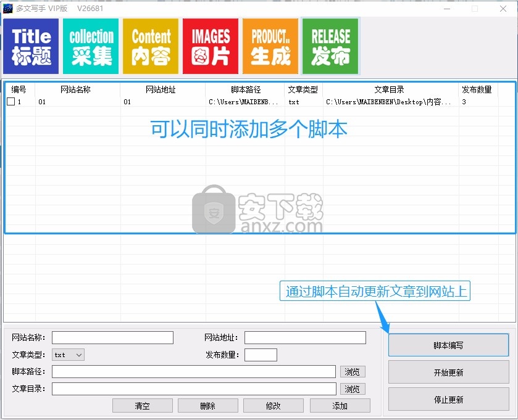The width and height of the screenshot is (518, 420).
Task: Browse for the 脚本路径 file
Action: click(353, 372)
